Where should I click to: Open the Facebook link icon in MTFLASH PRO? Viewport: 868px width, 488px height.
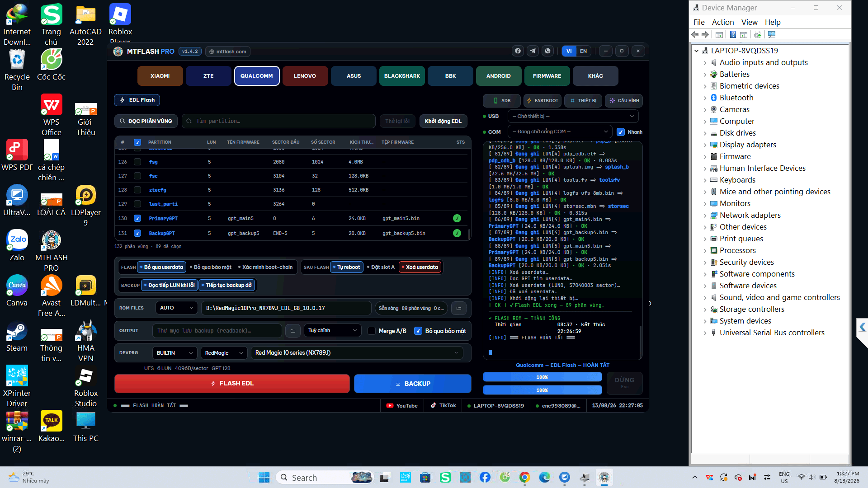(x=518, y=51)
